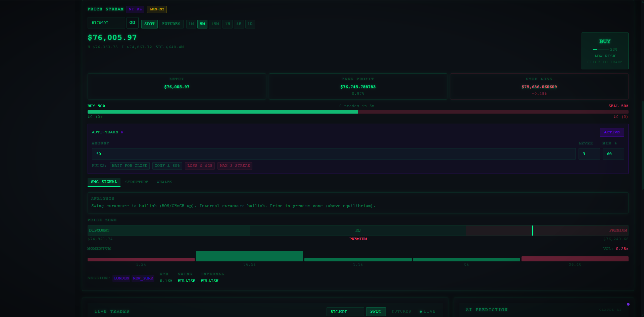This screenshot has height=317, width=644.
Task: Click the 36.4% momentum bar
Action: point(575,259)
